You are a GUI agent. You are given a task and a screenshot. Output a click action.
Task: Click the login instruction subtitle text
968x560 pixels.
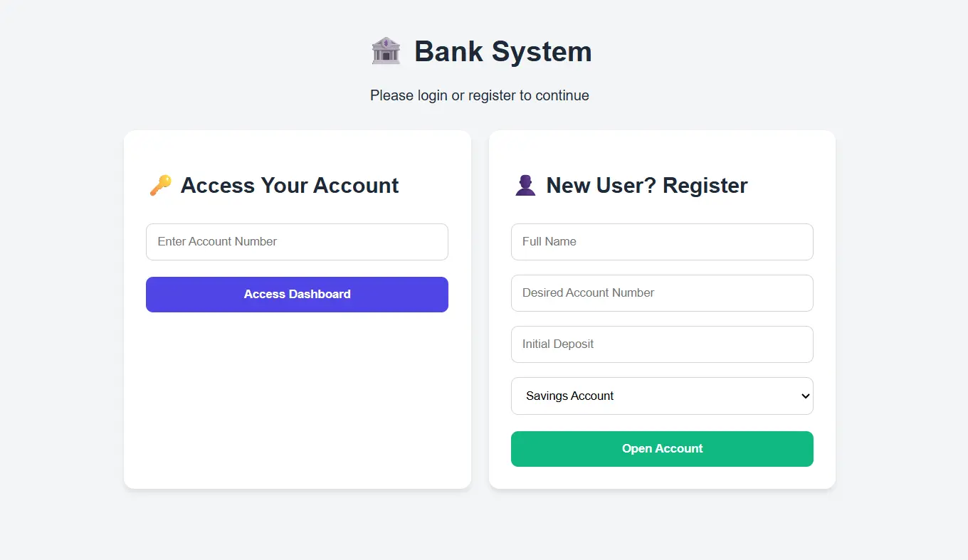[x=479, y=95]
